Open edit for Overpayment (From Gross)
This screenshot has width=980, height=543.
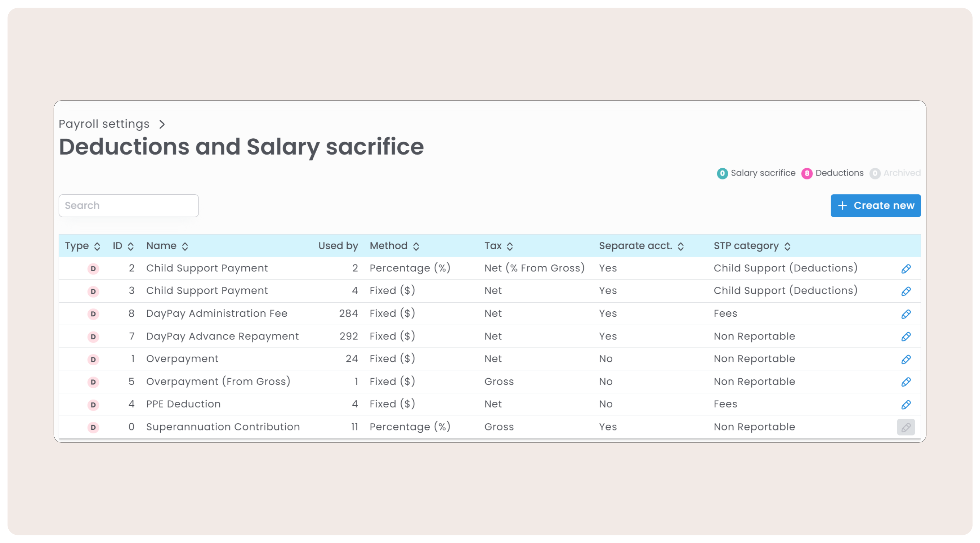905,382
